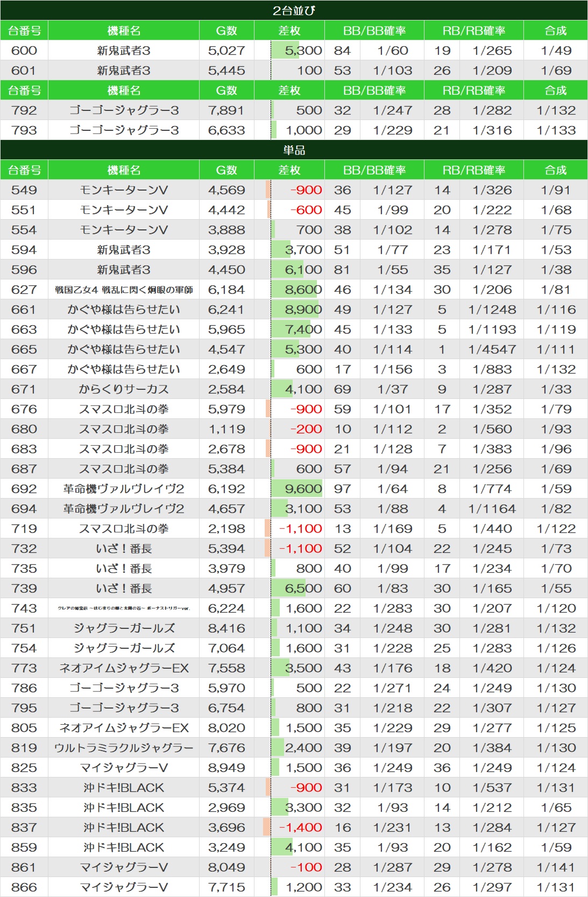
Task: Click いざ！番長 in row 735
Action: click(124, 569)
